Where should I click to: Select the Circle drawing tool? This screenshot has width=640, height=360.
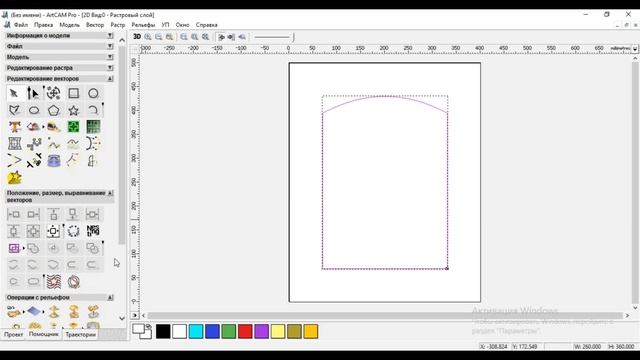93,93
